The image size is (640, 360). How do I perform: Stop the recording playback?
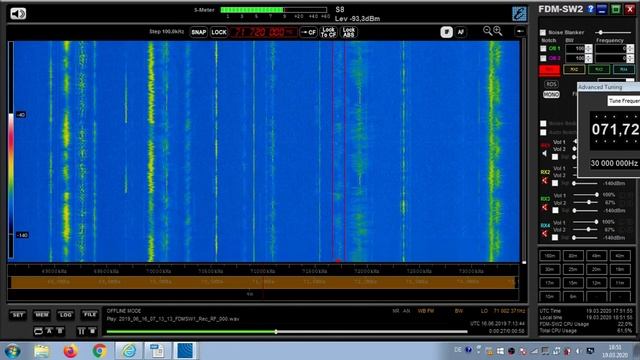pos(92,331)
